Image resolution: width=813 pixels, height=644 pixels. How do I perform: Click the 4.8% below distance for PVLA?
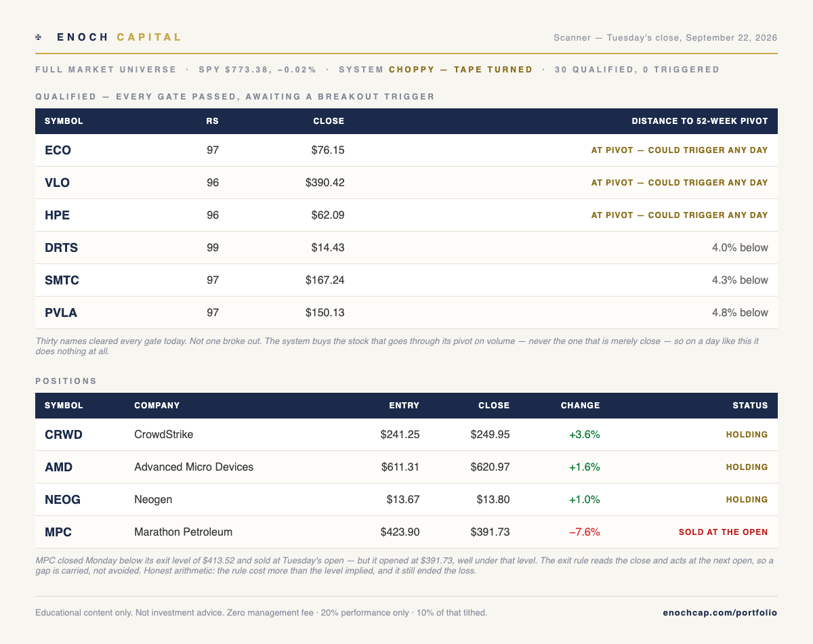click(x=740, y=313)
